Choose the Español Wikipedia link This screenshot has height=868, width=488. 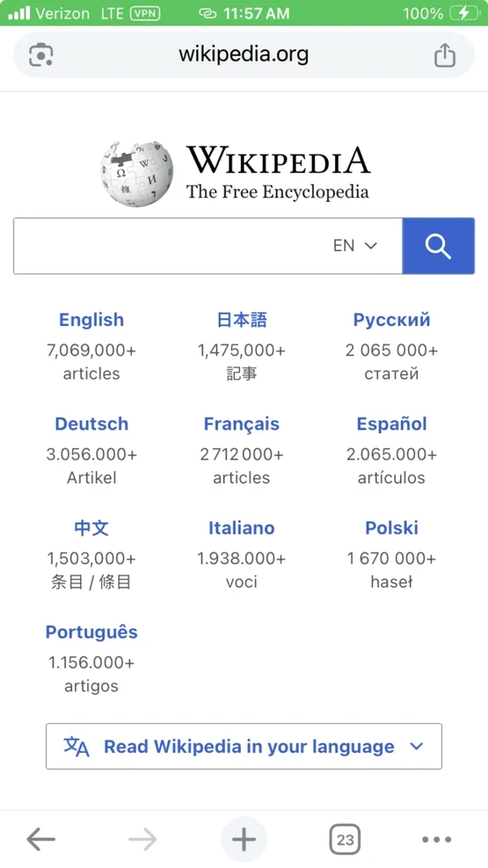[392, 424]
